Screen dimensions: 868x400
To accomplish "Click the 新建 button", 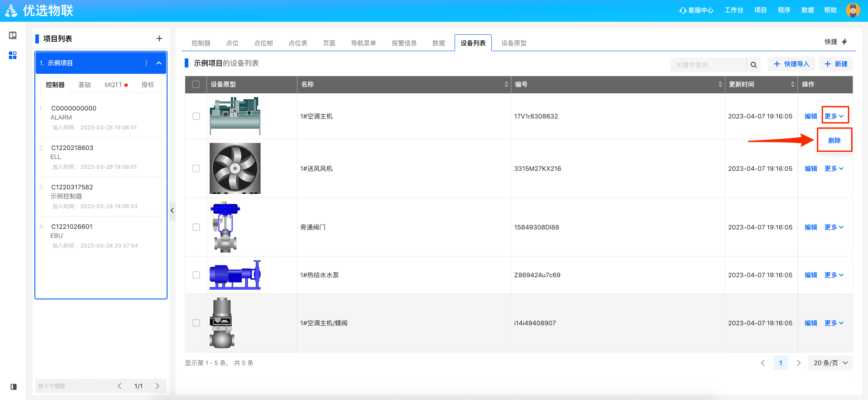I will (x=836, y=64).
